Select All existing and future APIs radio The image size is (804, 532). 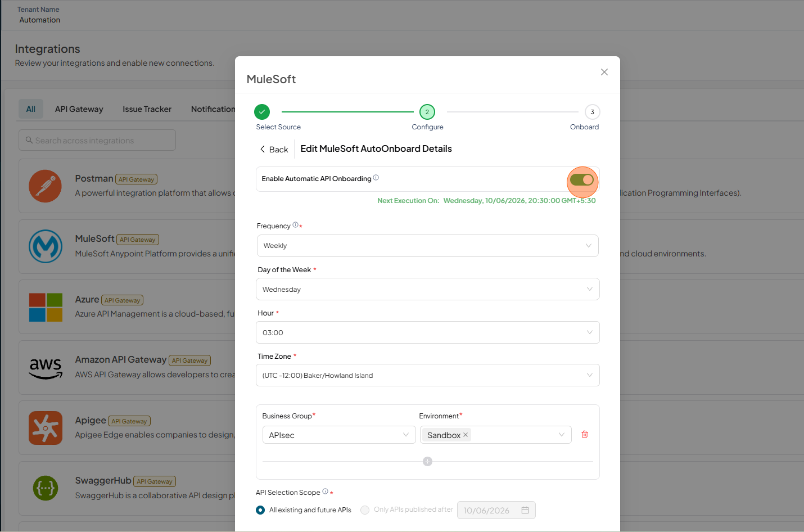[260, 510]
